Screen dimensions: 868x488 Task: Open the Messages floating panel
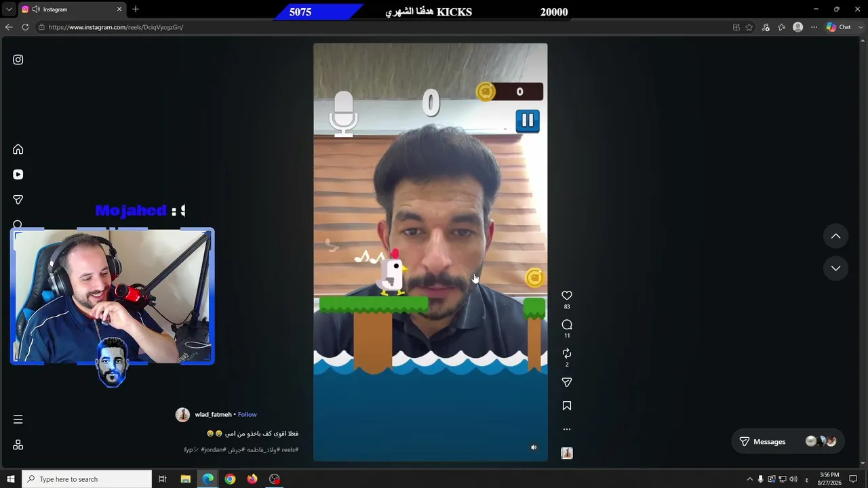(788, 442)
